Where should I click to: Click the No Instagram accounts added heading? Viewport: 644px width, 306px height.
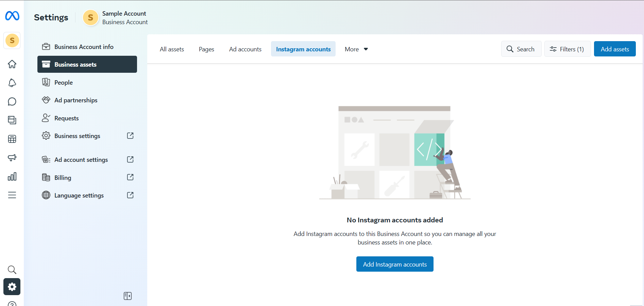(x=395, y=220)
